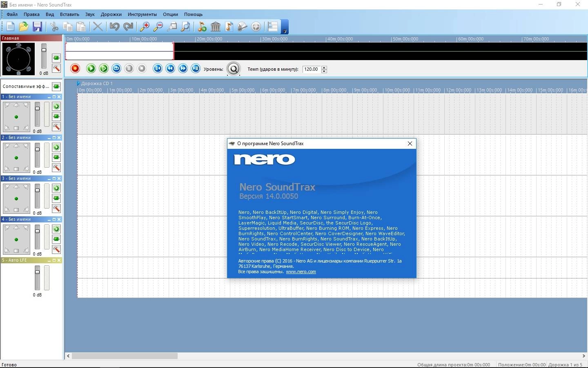Click the hammer tool icon on track 3
588x368 pixels.
click(56, 209)
